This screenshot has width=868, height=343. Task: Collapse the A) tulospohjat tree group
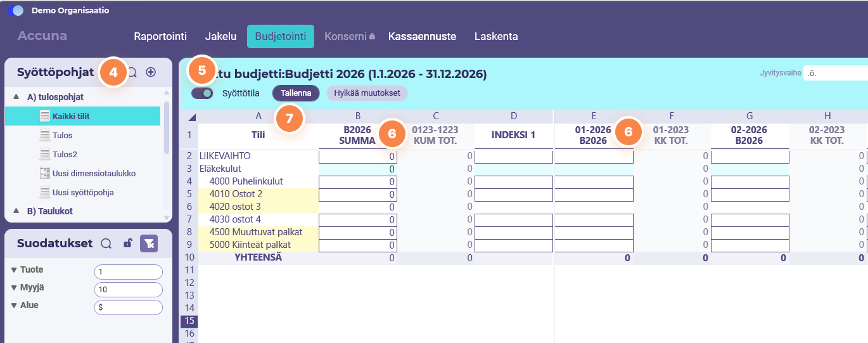(x=16, y=97)
